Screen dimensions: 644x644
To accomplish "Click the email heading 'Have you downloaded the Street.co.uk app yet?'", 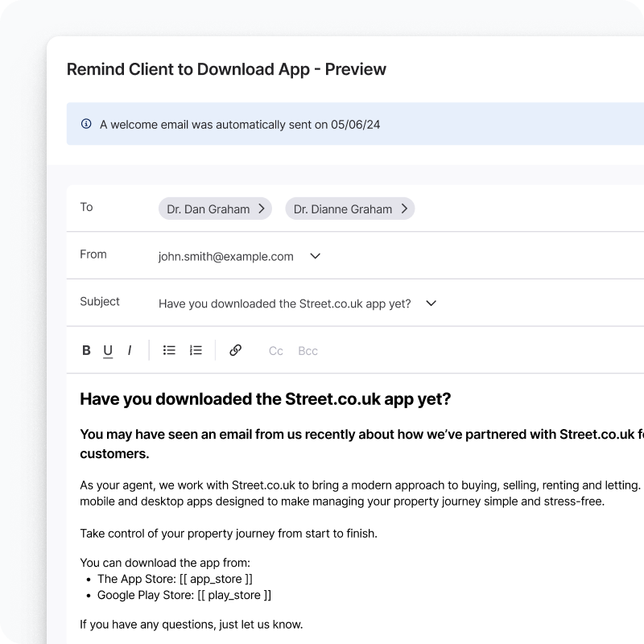I will [266, 399].
